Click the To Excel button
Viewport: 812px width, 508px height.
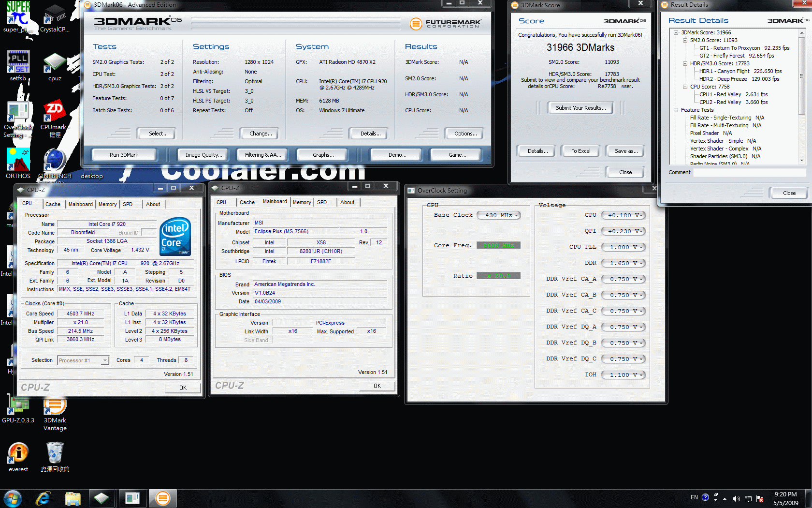tap(580, 151)
